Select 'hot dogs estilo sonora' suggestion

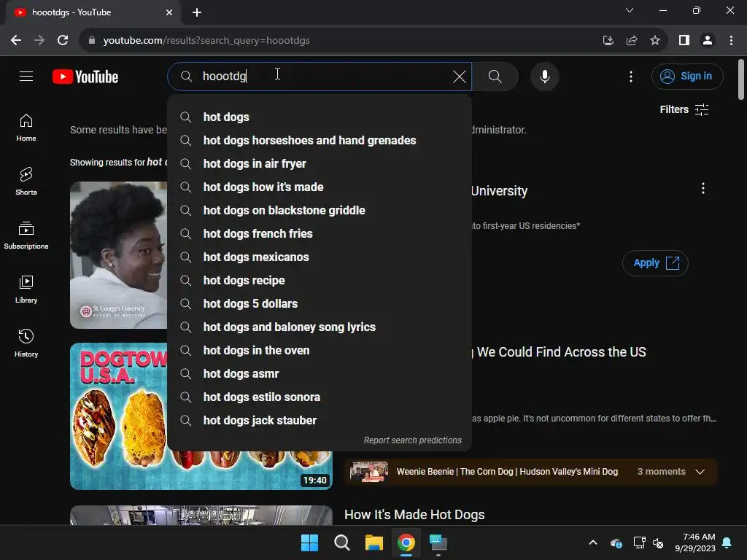tap(320, 397)
